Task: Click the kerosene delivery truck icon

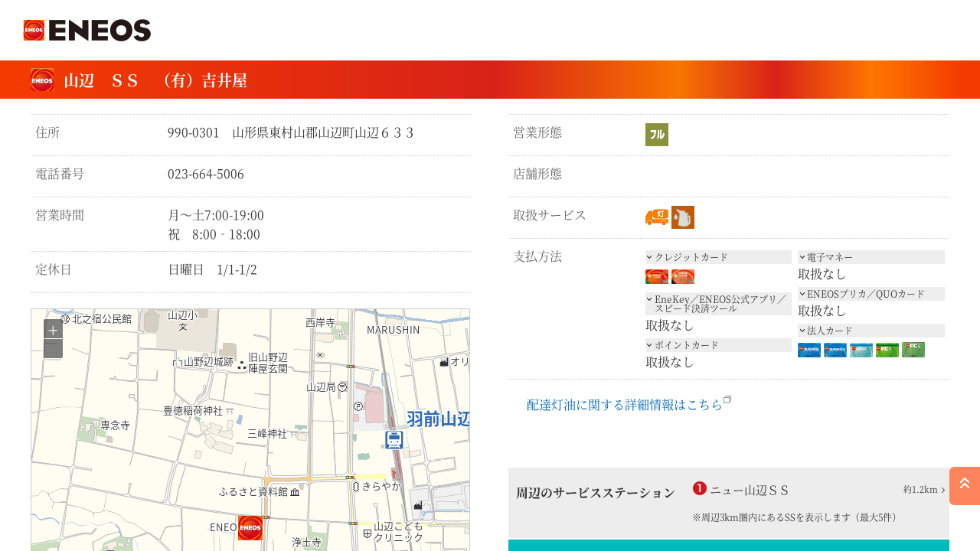Action: [657, 217]
